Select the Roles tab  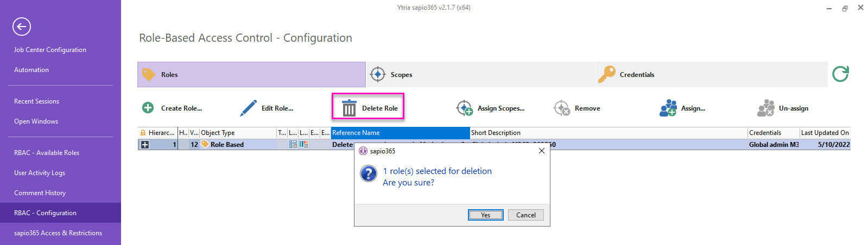[x=251, y=74]
